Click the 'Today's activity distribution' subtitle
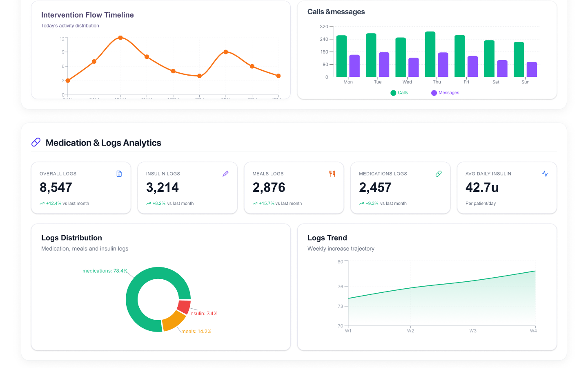The height and width of the screenshot is (368, 588). (70, 25)
